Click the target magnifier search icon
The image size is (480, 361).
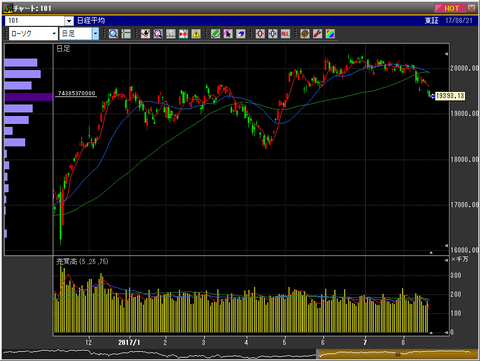tap(158, 34)
